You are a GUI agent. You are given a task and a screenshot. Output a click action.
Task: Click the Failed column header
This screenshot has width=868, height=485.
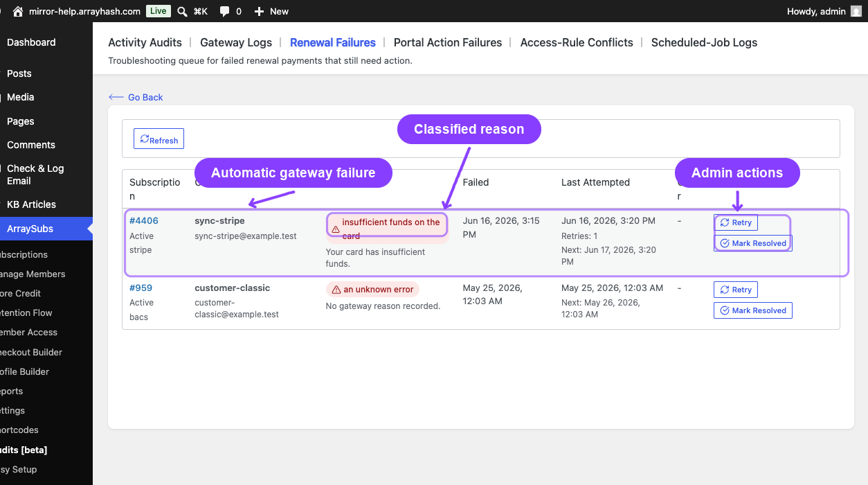(476, 182)
